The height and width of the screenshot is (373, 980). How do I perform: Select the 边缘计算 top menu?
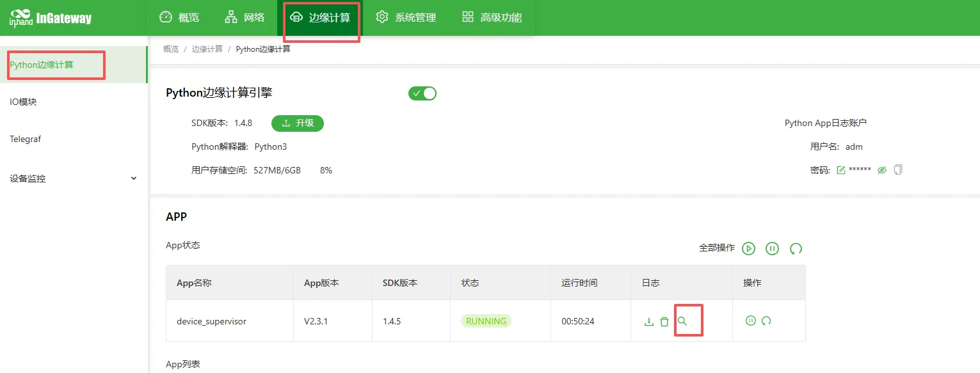point(320,17)
